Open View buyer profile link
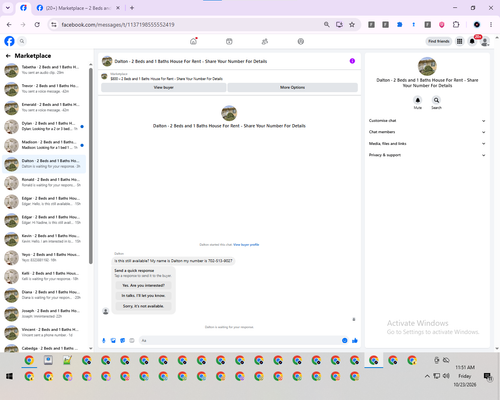The image size is (500, 400). click(x=246, y=245)
